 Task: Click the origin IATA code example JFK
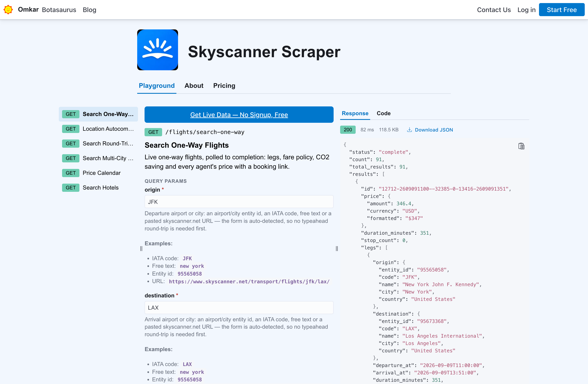(187, 258)
